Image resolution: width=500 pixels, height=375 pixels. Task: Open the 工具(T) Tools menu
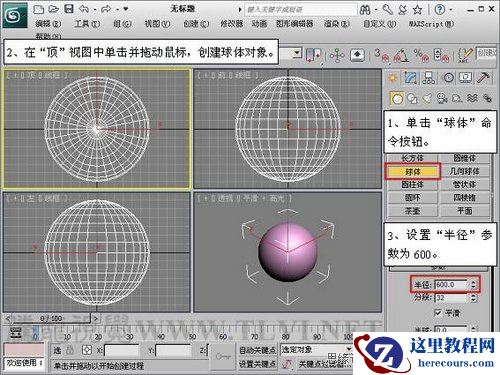[87, 24]
